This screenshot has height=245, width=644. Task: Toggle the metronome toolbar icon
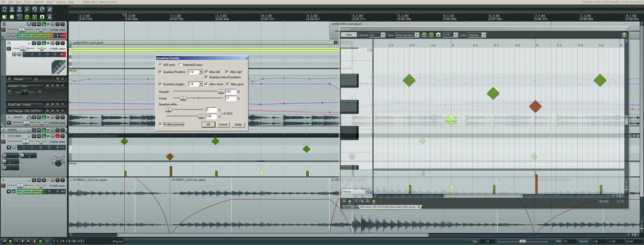tap(49, 9)
